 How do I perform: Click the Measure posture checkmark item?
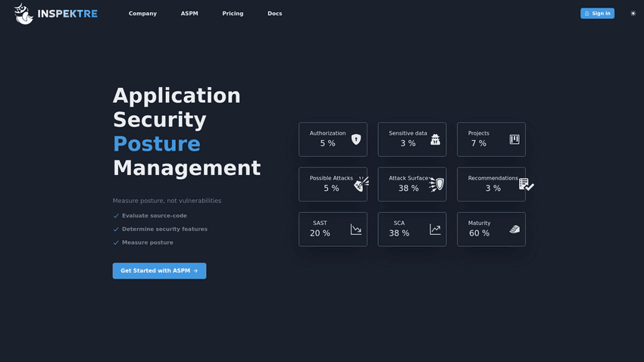[x=147, y=242]
